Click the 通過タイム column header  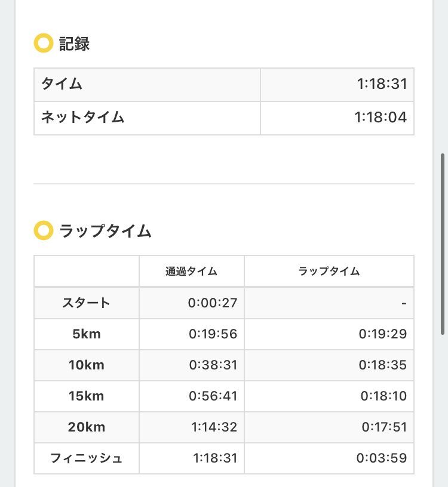tap(191, 271)
